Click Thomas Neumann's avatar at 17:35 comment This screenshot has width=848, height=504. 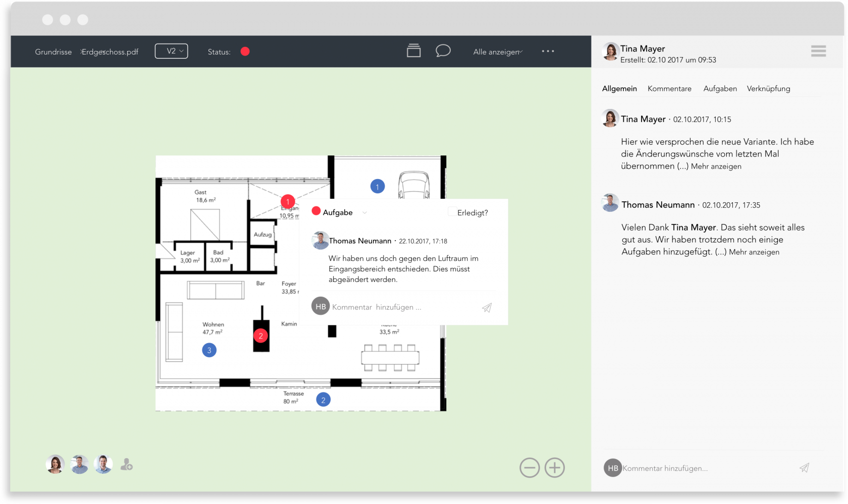pos(611,203)
